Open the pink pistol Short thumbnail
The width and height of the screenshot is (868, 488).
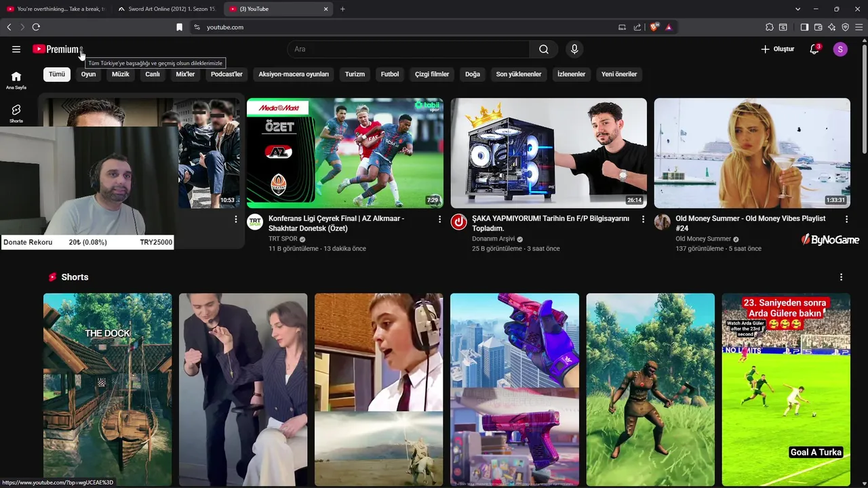pos(515,390)
